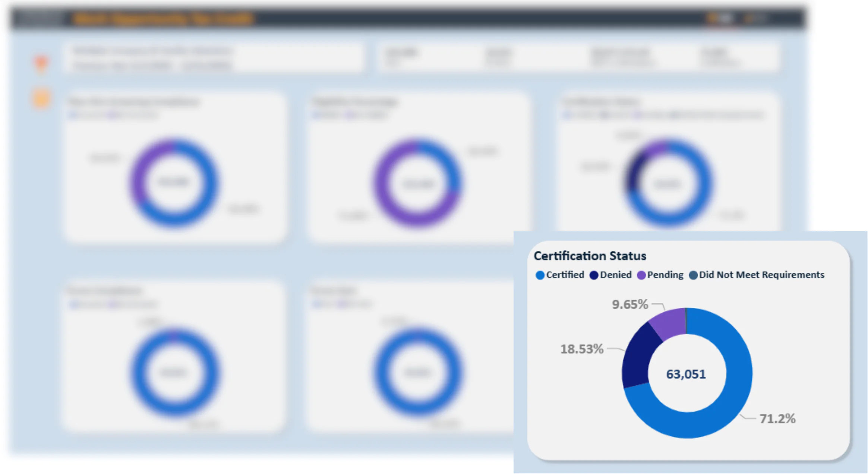The image size is (868, 474).
Task: Click the 9.65% data label
Action: tap(630, 304)
